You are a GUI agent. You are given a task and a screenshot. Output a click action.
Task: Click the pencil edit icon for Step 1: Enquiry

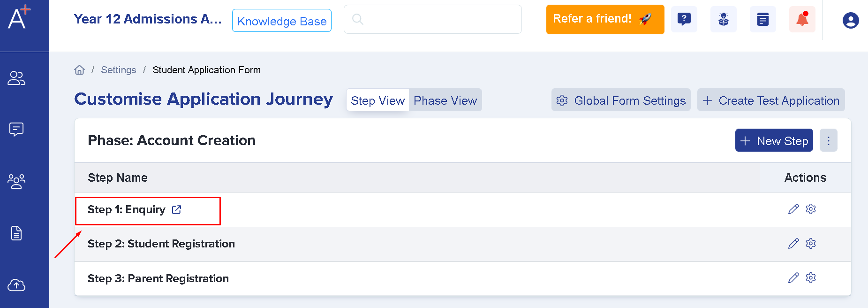click(x=793, y=209)
